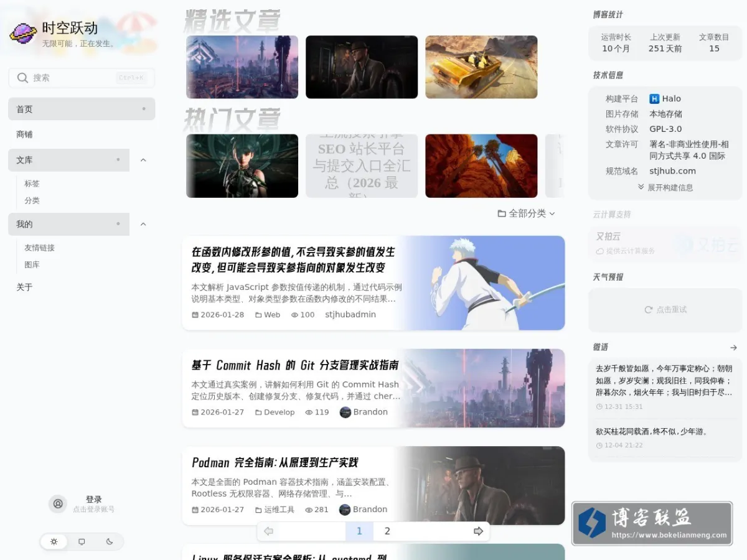
Task: Click the magnifier icon in search box
Action: click(23, 78)
